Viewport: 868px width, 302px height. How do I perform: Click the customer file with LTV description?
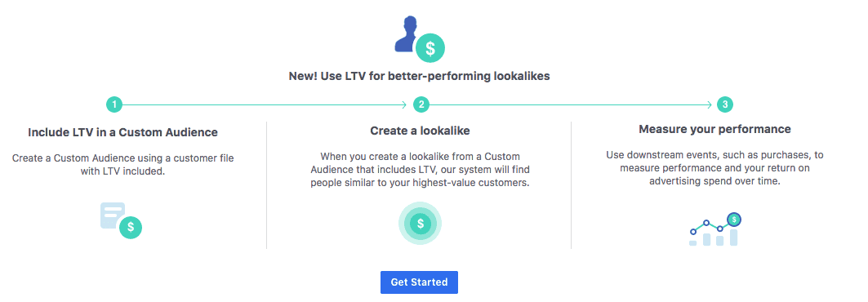123,165
